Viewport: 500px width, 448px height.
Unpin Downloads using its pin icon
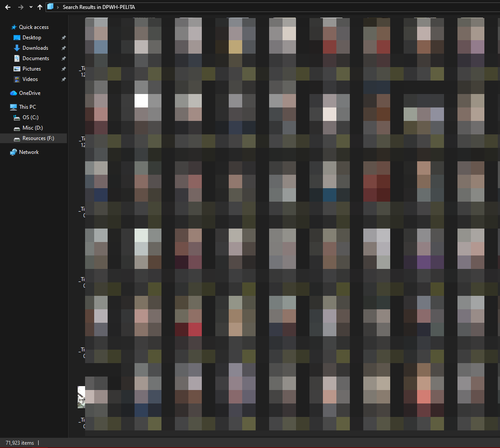pyautogui.click(x=63, y=48)
